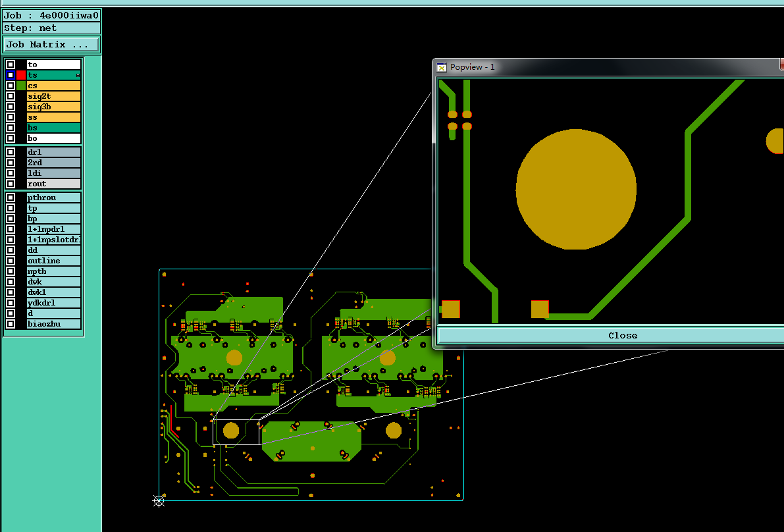784x532 pixels.
Task: Select the sig2t layer name
Action: (x=53, y=96)
